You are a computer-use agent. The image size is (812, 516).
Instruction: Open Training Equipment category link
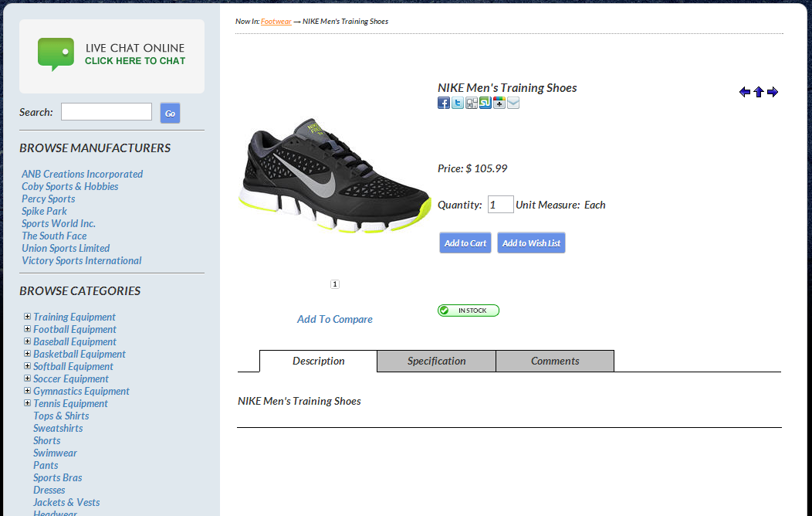[x=75, y=317]
